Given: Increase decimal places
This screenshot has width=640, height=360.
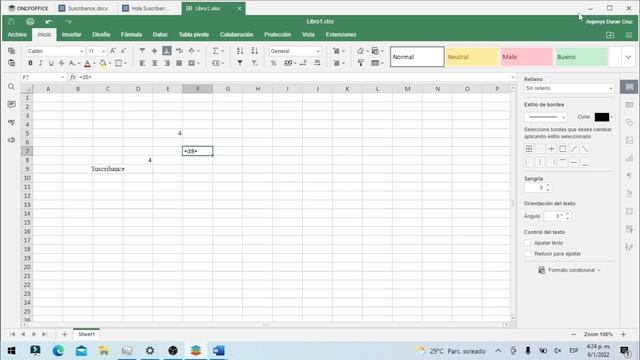Looking at the screenshot, I should (317, 63).
